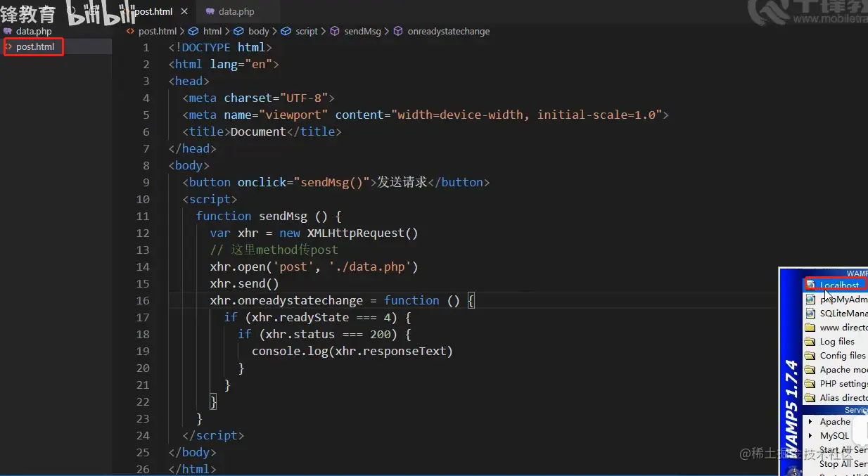Click the www directory folder icon
Image resolution: width=868 pixels, height=476 pixels.
coord(810,327)
